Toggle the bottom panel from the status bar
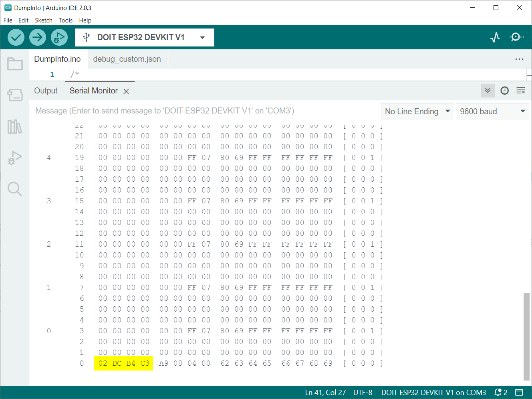This screenshot has height=399, width=532. point(519,393)
